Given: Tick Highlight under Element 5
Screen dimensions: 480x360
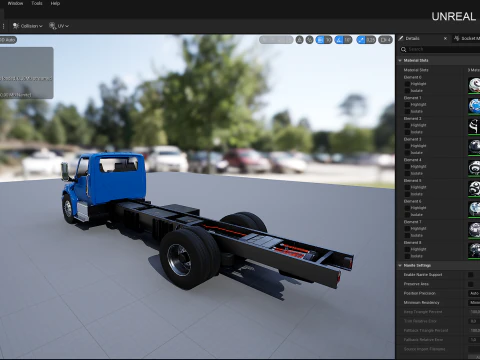Looking at the screenshot, I should [x=407, y=187].
